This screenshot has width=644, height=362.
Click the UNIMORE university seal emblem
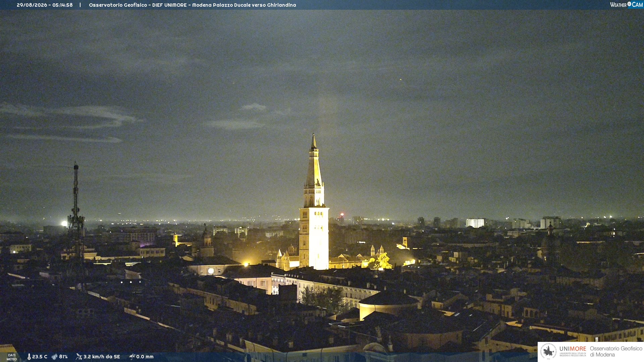[x=548, y=351]
